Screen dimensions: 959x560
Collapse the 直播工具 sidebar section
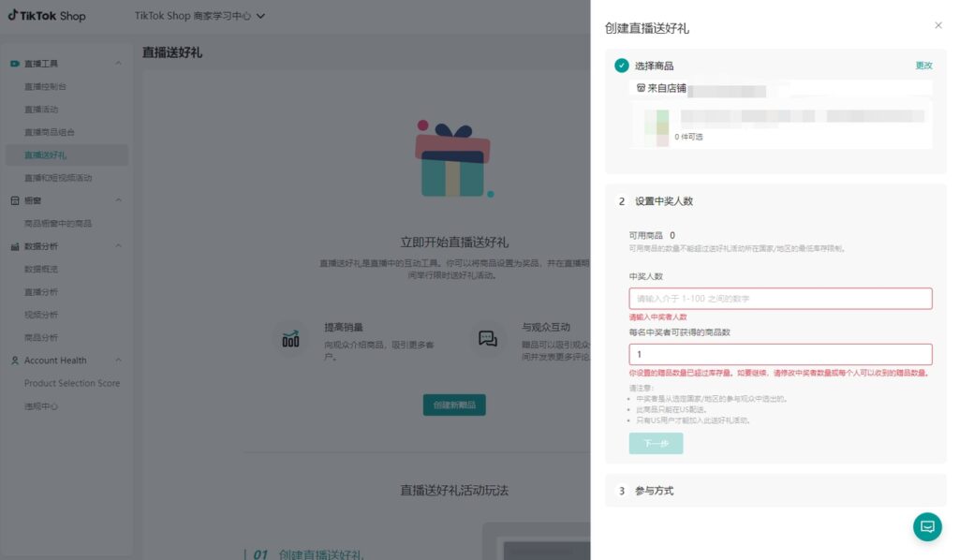coord(118,64)
